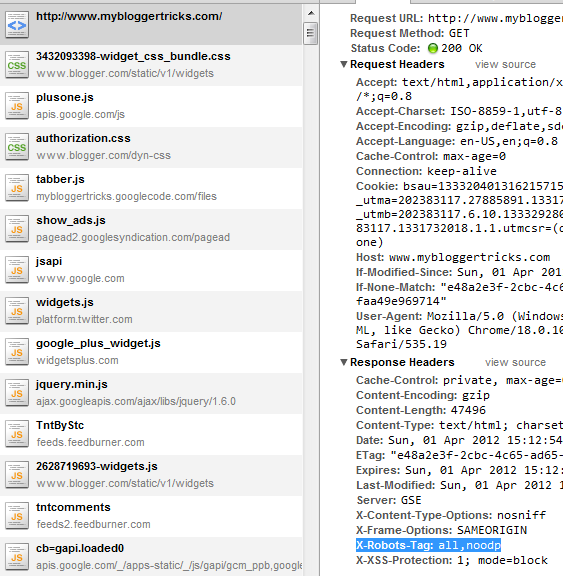
Task: Click the Content-Length: 47496 header
Action: (x=421, y=410)
